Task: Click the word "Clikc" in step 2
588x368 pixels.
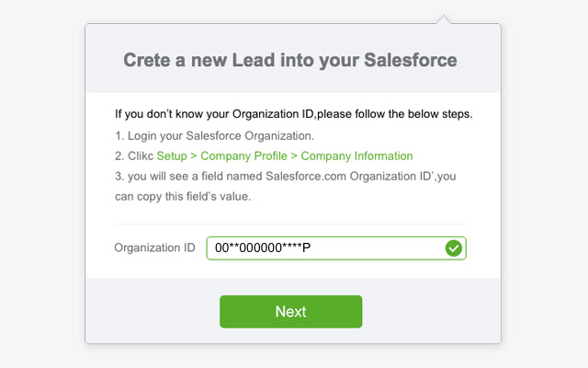Action: (141, 155)
